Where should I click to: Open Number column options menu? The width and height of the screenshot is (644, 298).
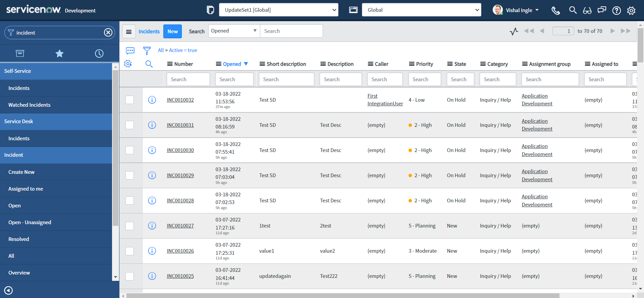point(170,64)
